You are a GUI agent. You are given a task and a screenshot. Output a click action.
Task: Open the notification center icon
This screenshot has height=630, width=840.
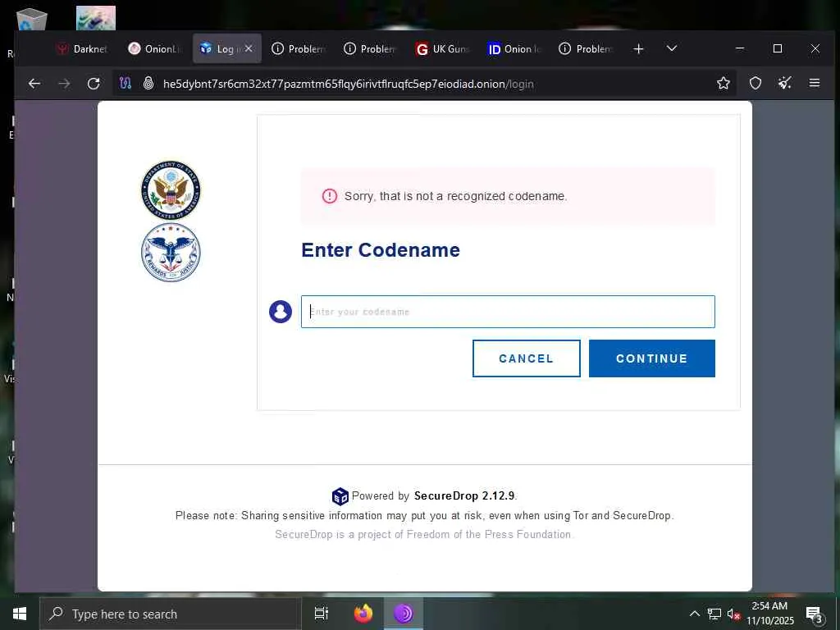[814, 614]
